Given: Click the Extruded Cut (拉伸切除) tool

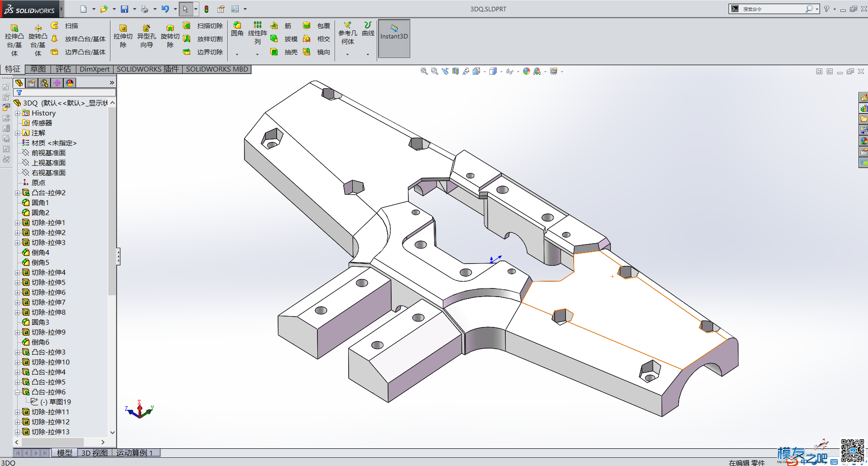Looking at the screenshot, I should click(x=123, y=36).
